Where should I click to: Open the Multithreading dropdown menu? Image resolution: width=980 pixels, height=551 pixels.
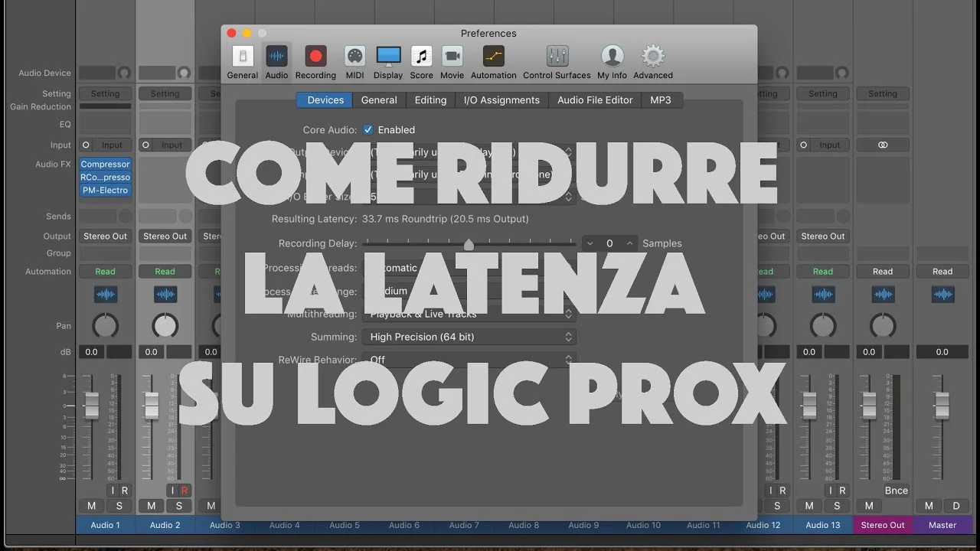click(469, 314)
